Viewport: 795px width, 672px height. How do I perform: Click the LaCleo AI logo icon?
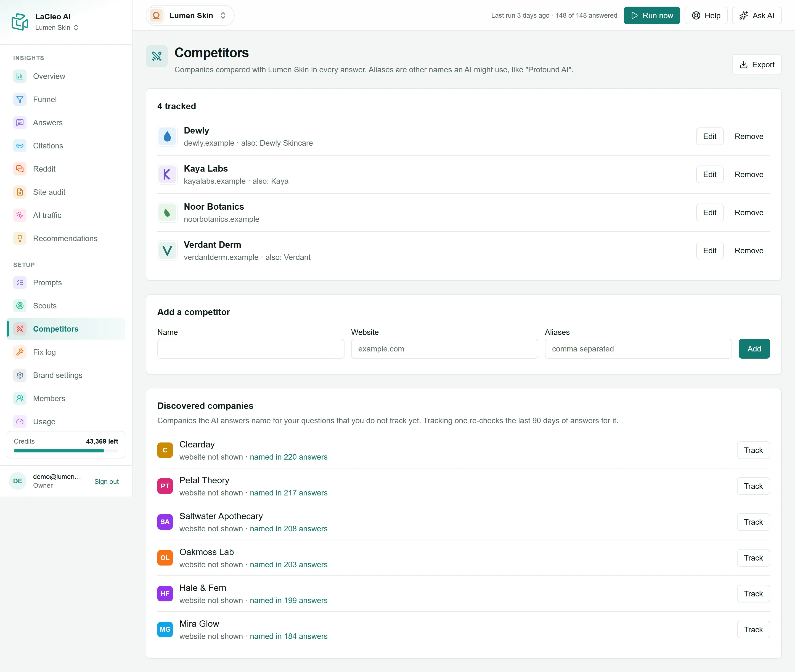pos(20,21)
